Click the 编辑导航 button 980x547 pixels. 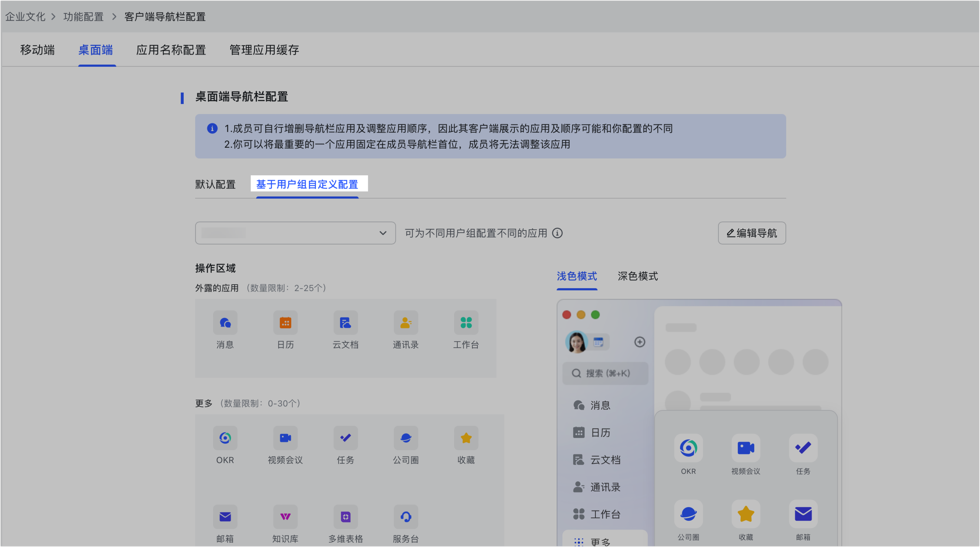point(752,233)
